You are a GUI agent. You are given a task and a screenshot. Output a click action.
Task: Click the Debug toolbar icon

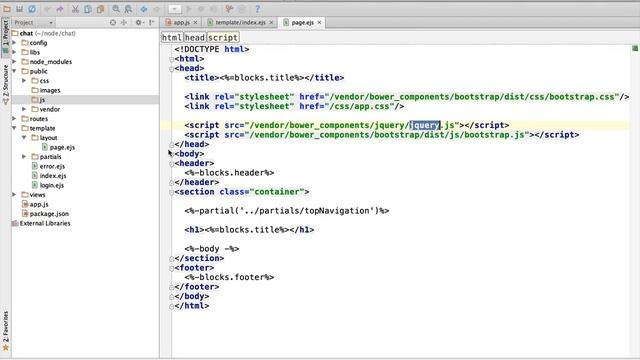pos(201,9)
